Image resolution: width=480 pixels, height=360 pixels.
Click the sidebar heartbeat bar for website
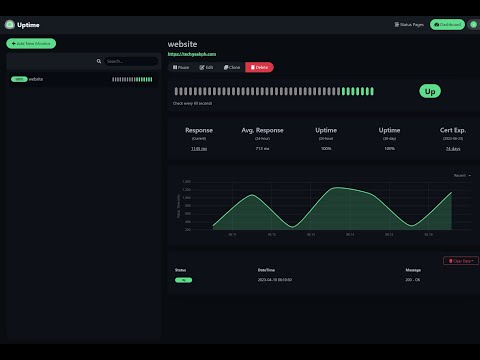pos(132,79)
